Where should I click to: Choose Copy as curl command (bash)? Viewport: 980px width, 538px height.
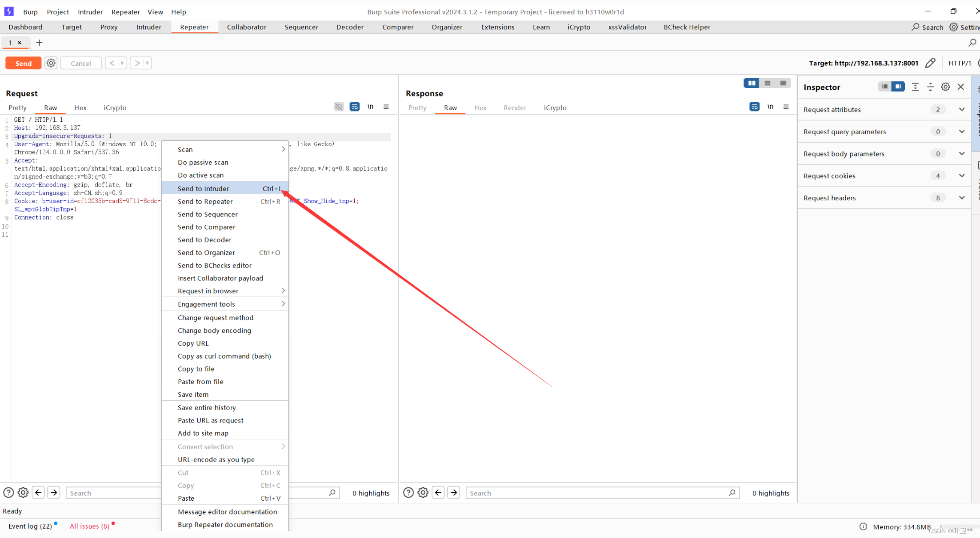(225, 356)
